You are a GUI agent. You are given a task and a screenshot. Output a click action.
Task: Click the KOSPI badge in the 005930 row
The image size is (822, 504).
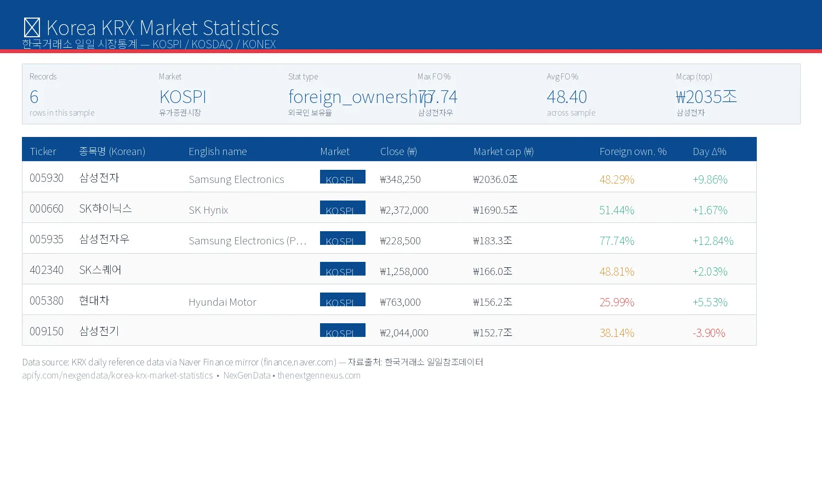pos(342,177)
